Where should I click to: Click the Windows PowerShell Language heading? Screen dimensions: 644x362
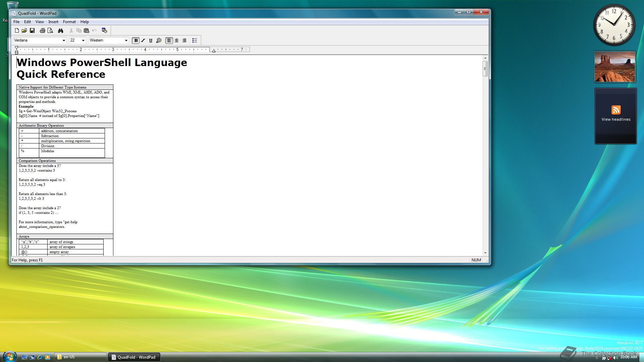102,63
